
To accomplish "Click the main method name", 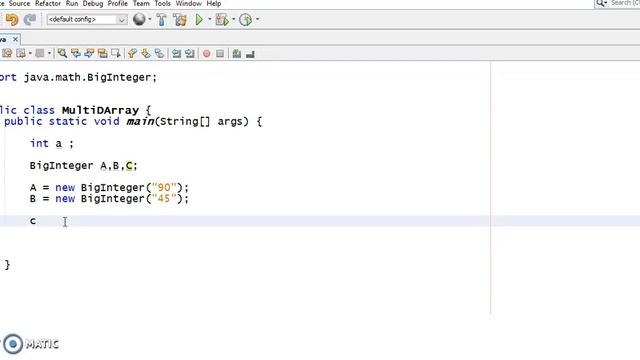I will (x=140, y=121).
